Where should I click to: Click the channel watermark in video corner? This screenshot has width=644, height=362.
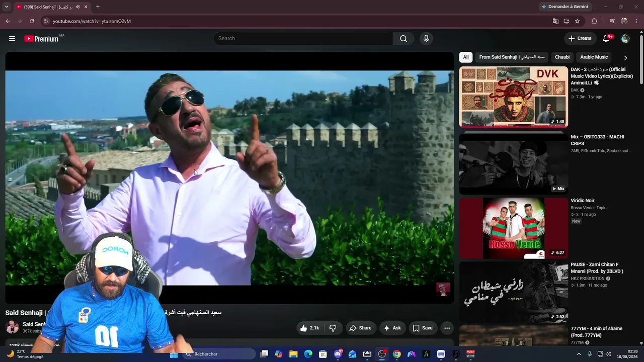pyautogui.click(x=443, y=289)
